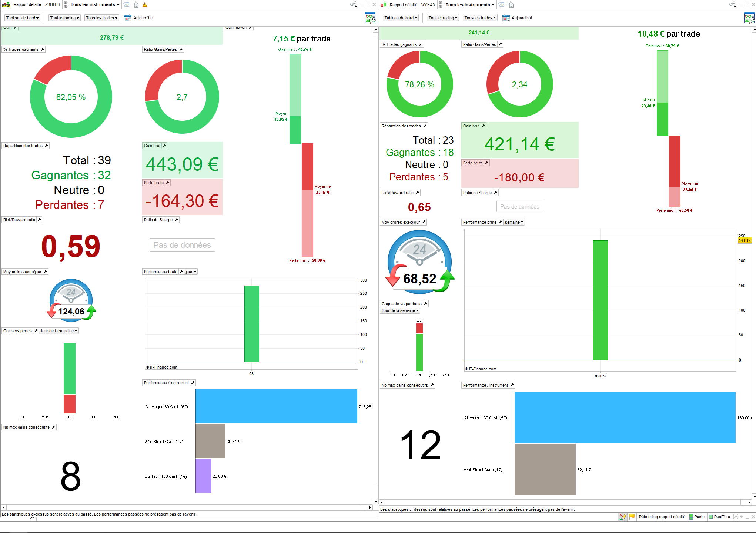Select 'Tous les trades' menu in left panel
The image size is (756, 533).
coord(101,18)
